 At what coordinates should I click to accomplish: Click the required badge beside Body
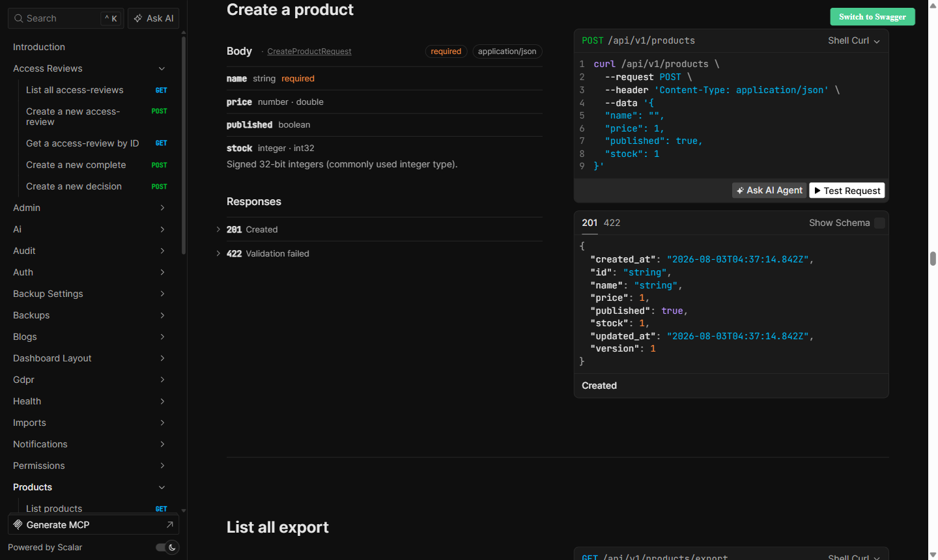point(446,51)
